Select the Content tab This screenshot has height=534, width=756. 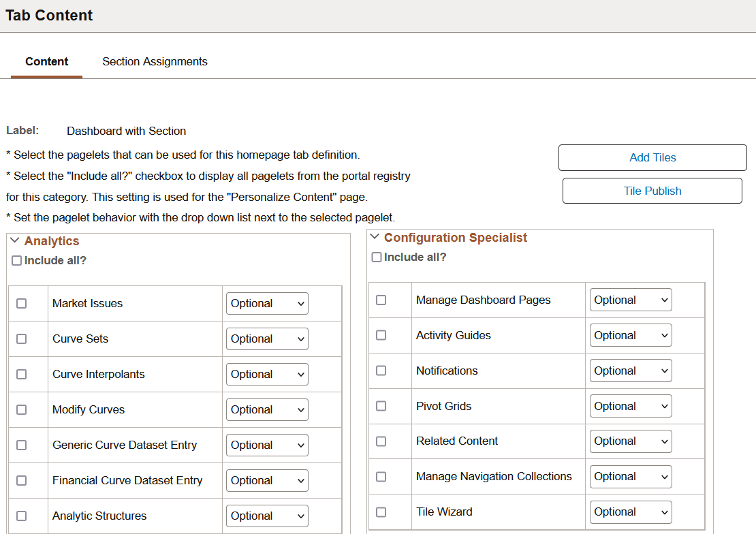47,61
